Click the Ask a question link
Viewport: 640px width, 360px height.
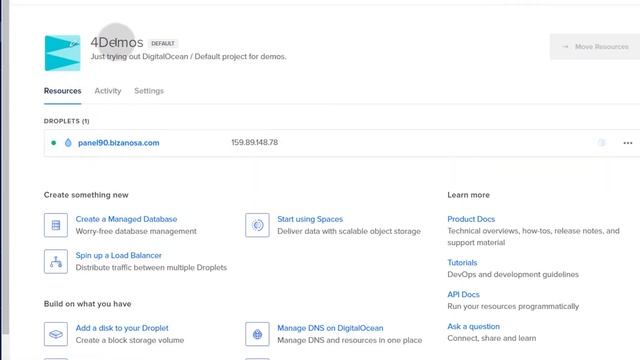[473, 327]
